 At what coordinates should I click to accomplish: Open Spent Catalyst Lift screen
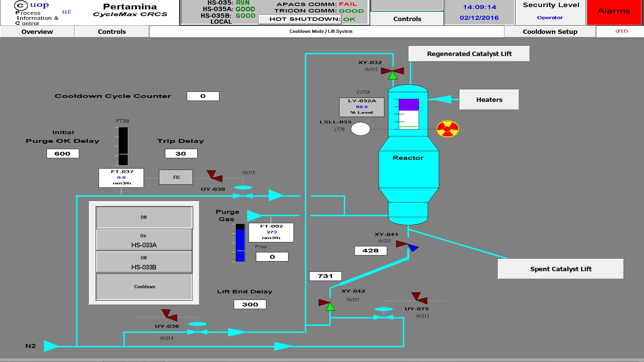coord(560,269)
